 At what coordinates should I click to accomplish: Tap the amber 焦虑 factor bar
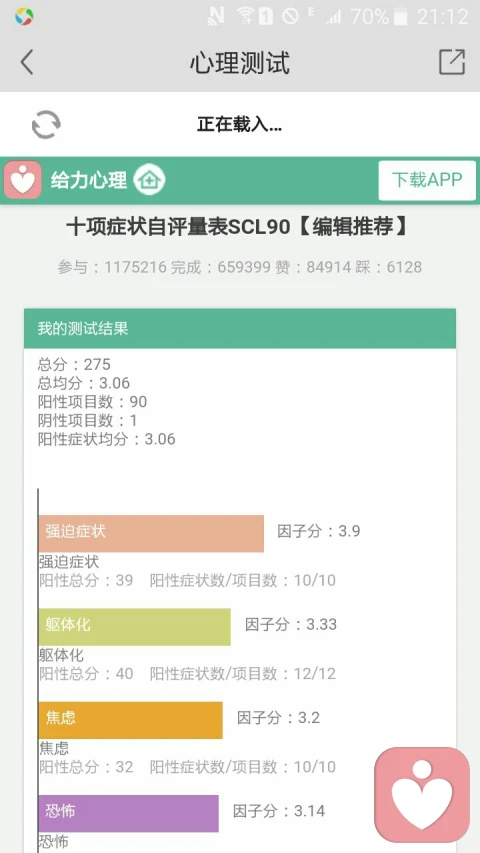[x=131, y=720]
